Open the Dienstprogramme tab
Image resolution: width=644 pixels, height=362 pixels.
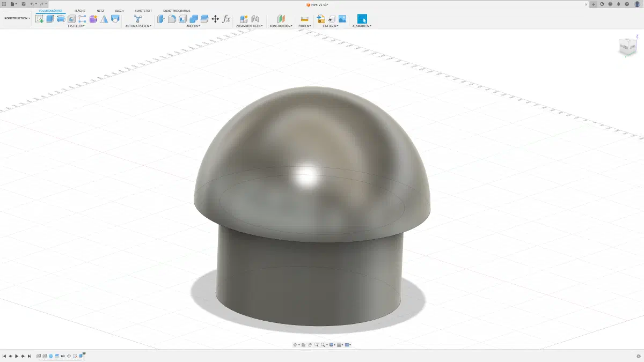pos(177,11)
